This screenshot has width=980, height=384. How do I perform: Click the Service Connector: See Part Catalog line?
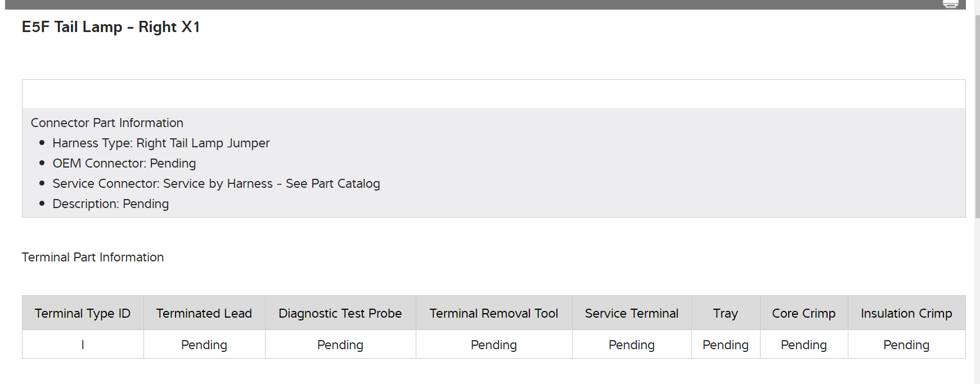pos(216,184)
